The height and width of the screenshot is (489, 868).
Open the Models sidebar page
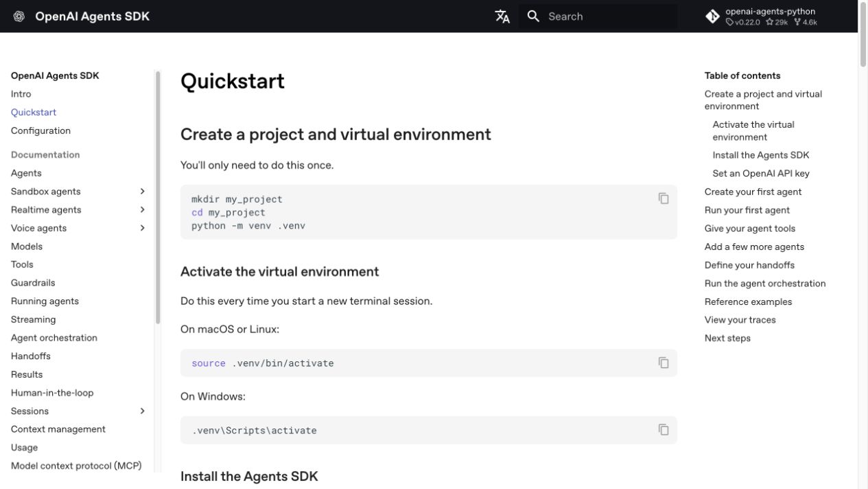27,247
